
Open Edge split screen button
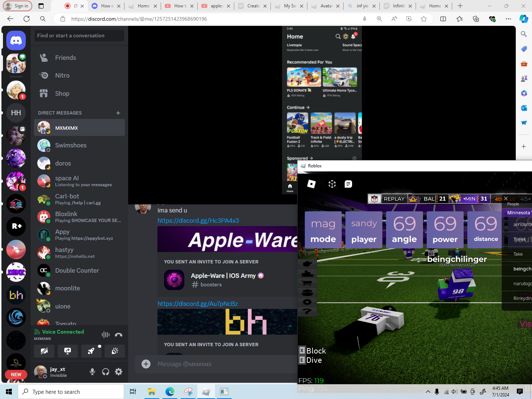(x=443, y=19)
